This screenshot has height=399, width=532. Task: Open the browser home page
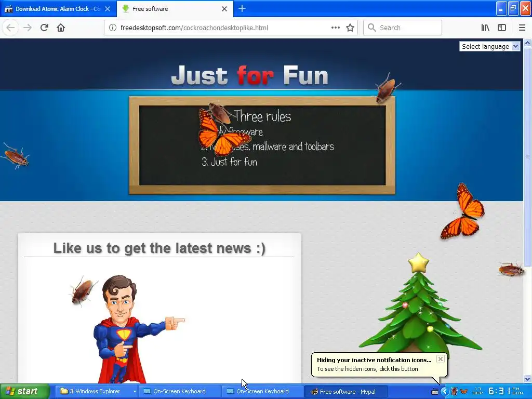click(x=61, y=28)
